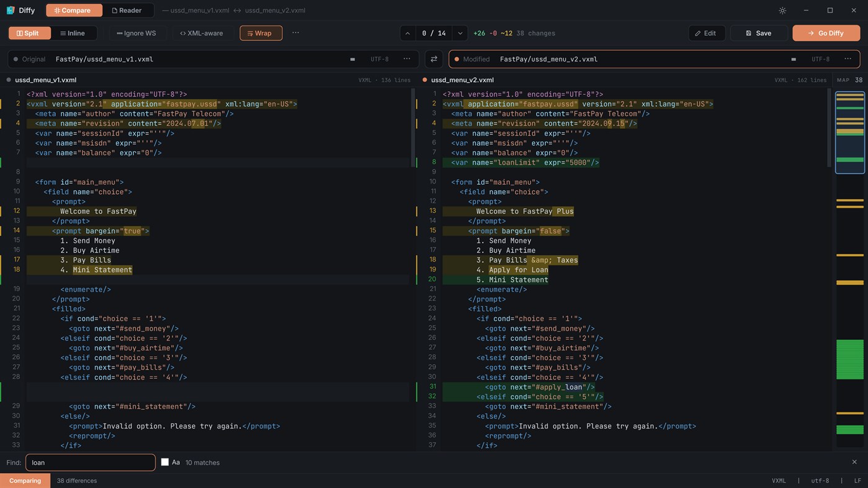
Task: Open the Reader tab
Action: point(127,11)
